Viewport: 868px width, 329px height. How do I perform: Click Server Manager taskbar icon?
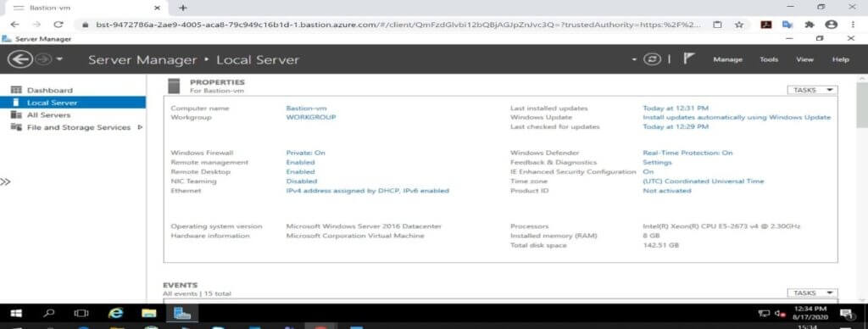[182, 314]
